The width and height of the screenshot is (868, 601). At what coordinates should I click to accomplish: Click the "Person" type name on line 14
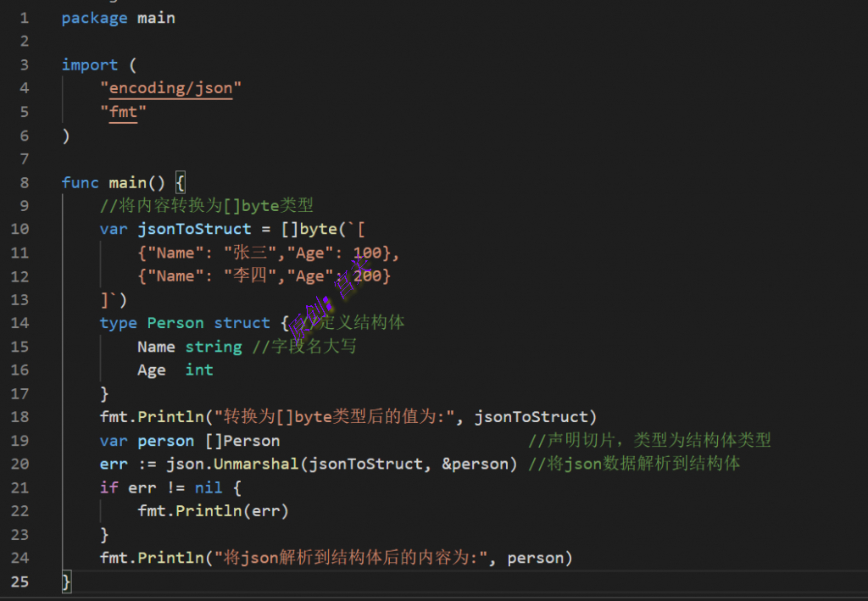[x=175, y=323]
